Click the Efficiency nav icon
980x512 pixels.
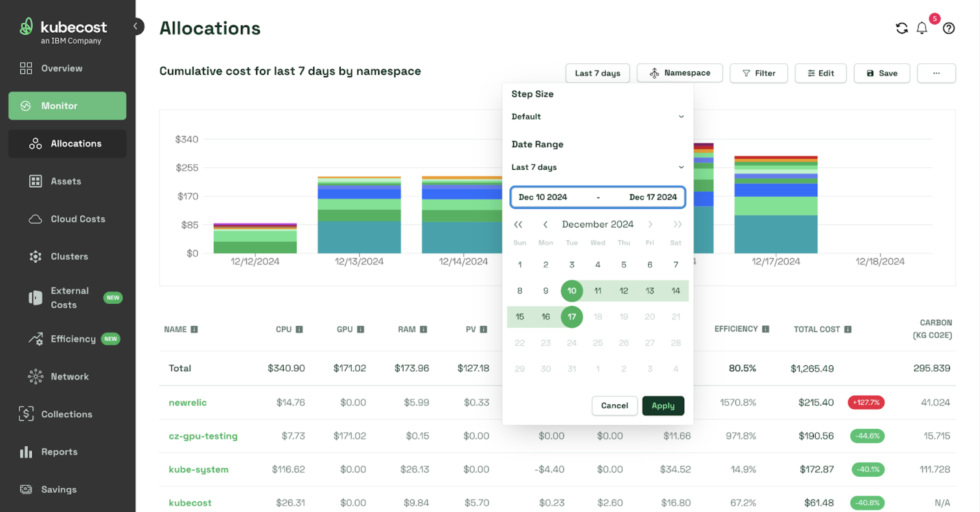[x=34, y=338]
